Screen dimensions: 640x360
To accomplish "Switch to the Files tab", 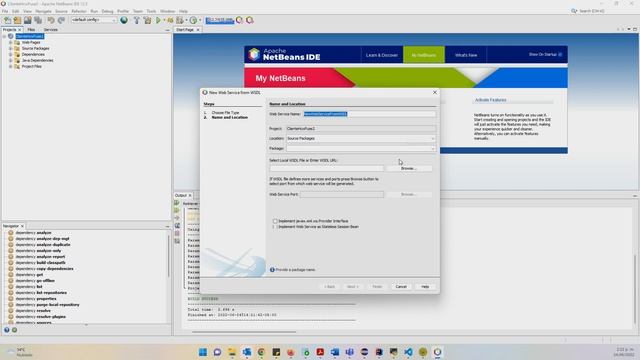I will click(x=31, y=30).
